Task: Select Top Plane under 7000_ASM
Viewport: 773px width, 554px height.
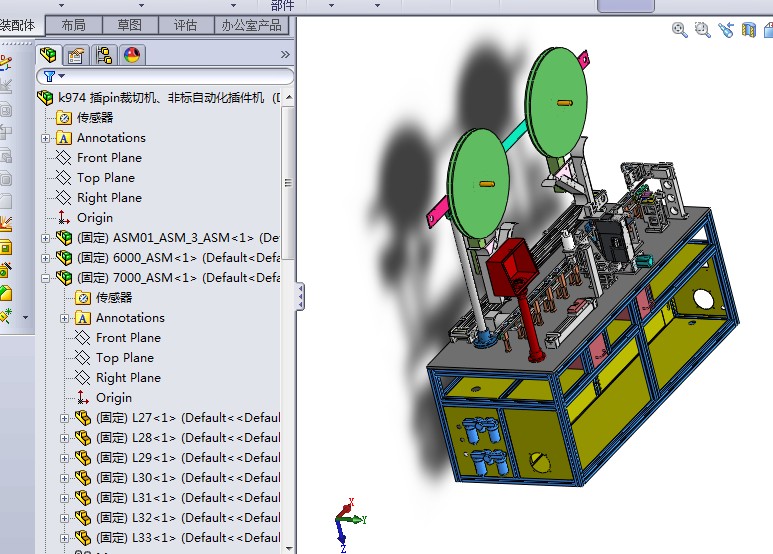Action: 125,358
